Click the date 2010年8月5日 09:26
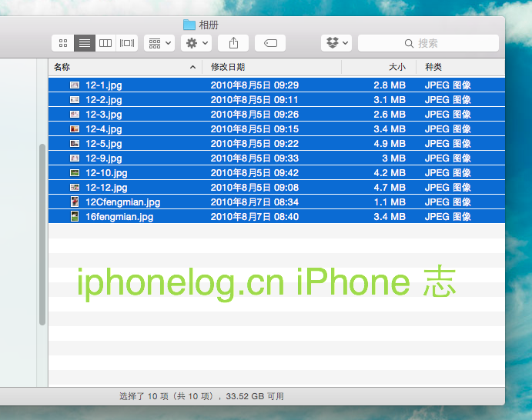The image size is (532, 420). (255, 115)
